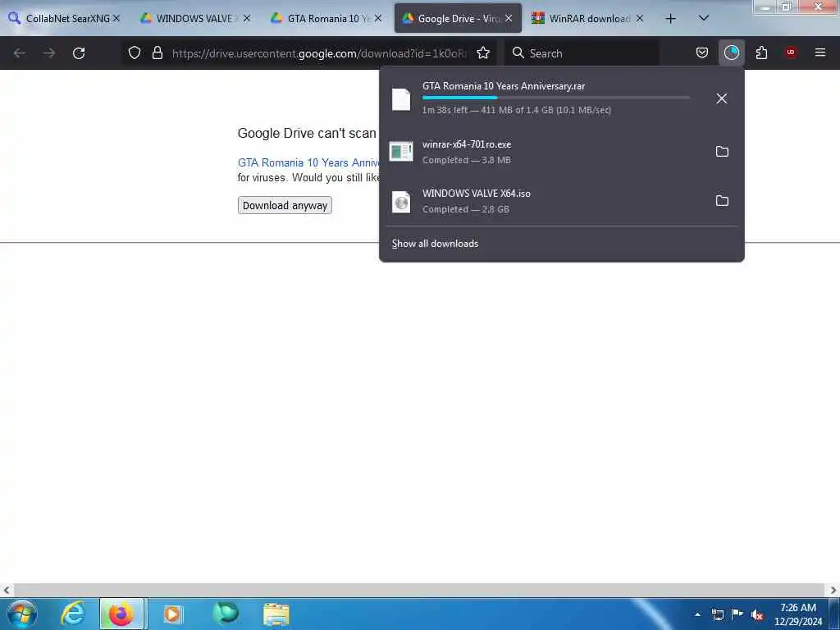Open the Firefox hamburger menu

point(820,52)
